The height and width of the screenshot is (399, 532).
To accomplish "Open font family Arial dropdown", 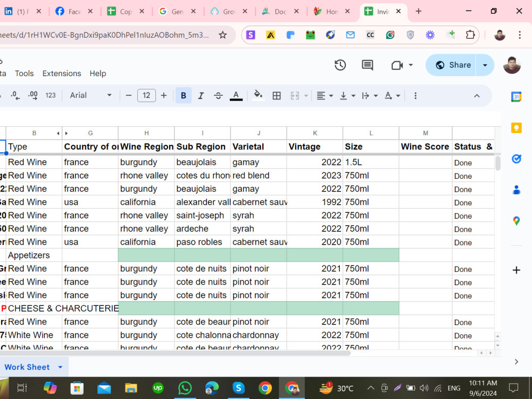I will (x=90, y=95).
